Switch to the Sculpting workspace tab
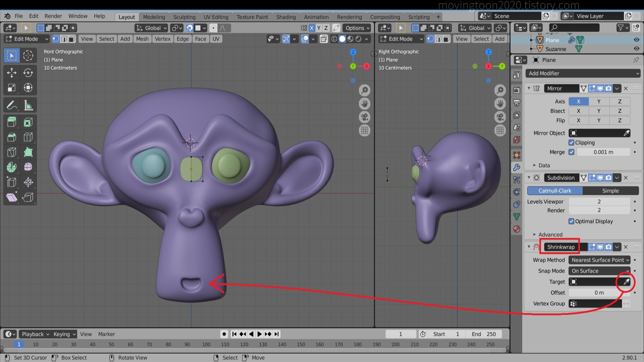The height and width of the screenshot is (362, 644). 184,17
